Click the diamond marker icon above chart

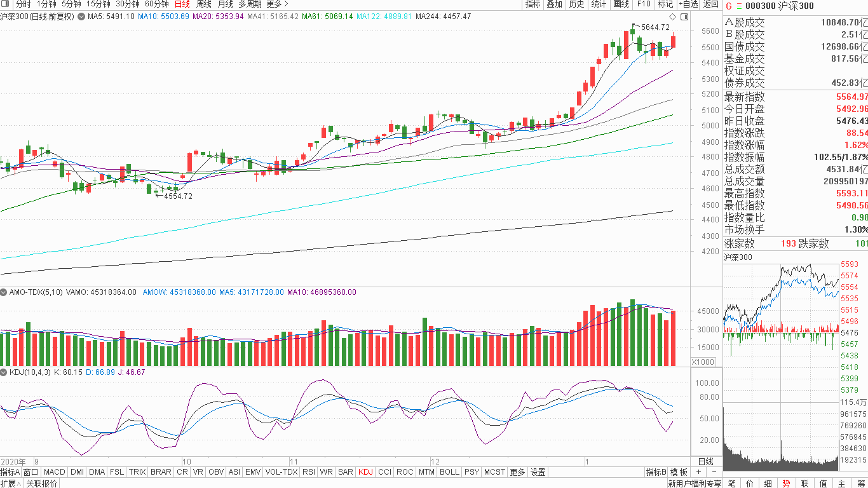[673, 16]
